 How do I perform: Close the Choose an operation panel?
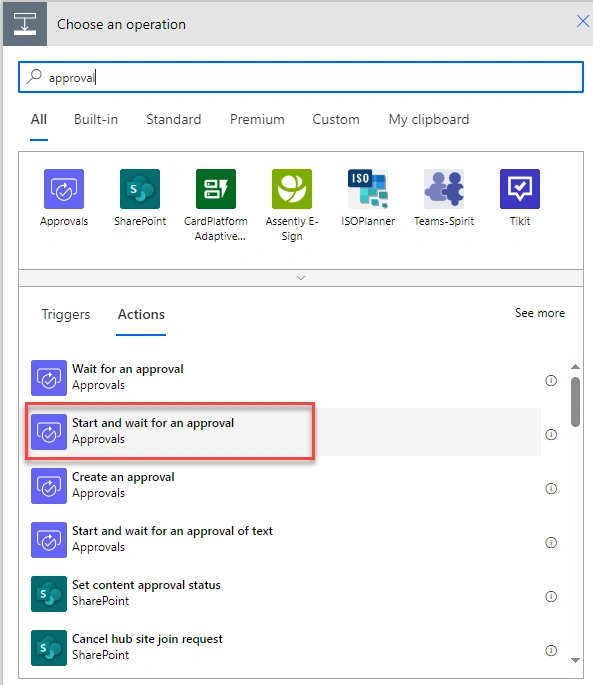[583, 21]
